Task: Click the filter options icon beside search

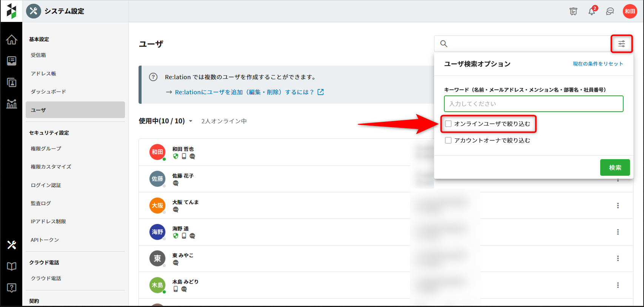Action: 621,44
